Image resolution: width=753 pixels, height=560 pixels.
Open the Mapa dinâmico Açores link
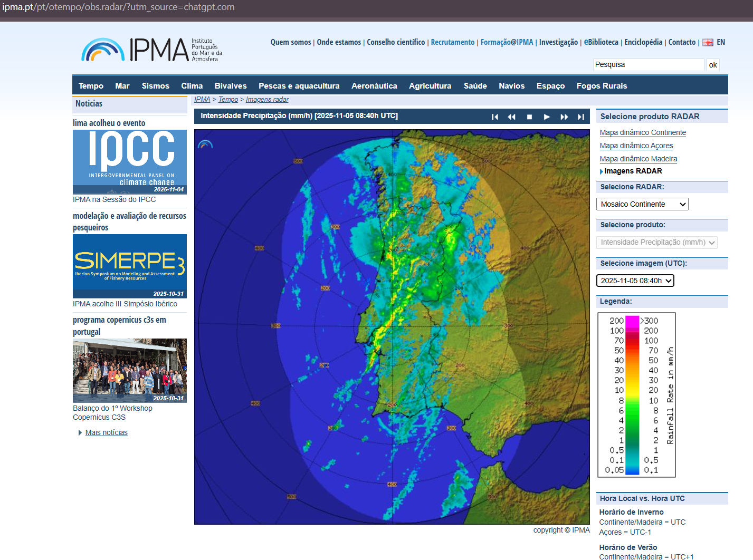tap(636, 146)
